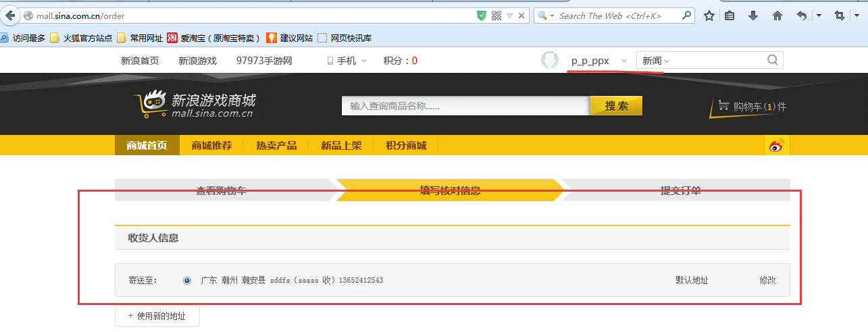The image size is (868, 332).
Task: Open the 97973手游网 link
Action: (264, 61)
